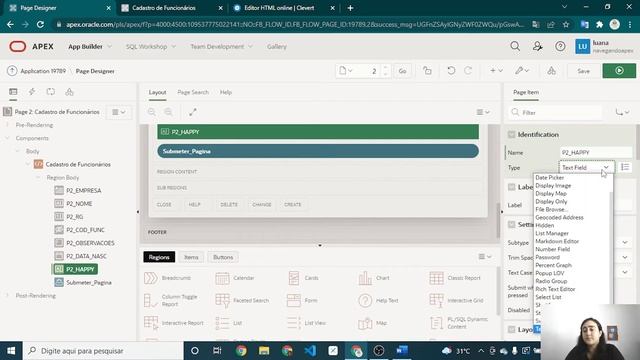Redo the last change

tap(468, 71)
